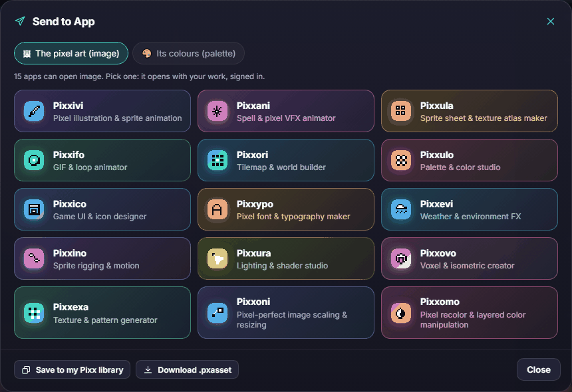
Task: Click the Pixxevi rain cloud icon
Action: point(401,209)
